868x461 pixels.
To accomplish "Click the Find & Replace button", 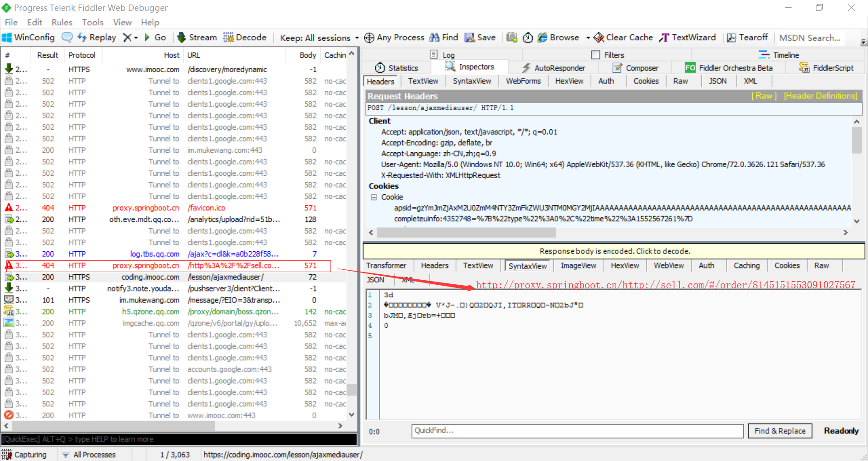I will click(x=780, y=431).
